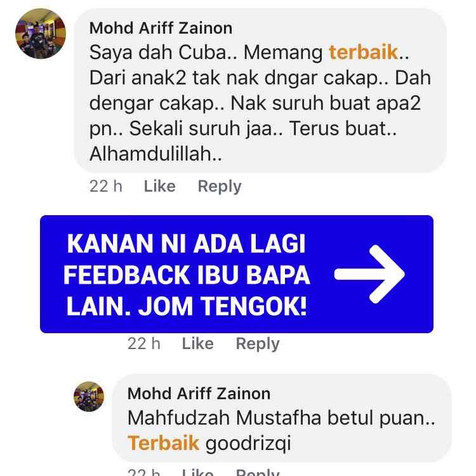Image resolution: width=476 pixels, height=476 pixels.
Task: Like the first comment about terbaik
Action: coord(160,186)
